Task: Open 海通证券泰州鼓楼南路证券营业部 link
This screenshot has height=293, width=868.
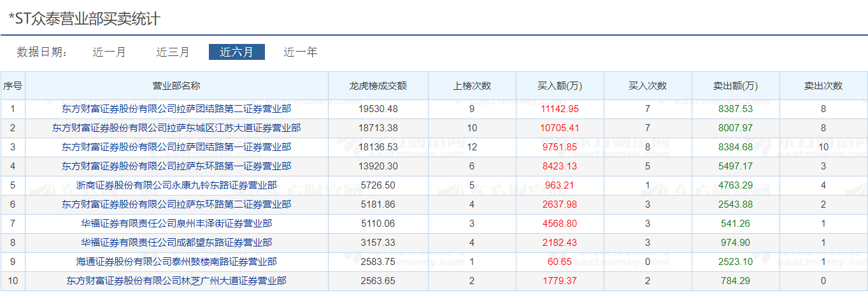Action: coord(176,262)
